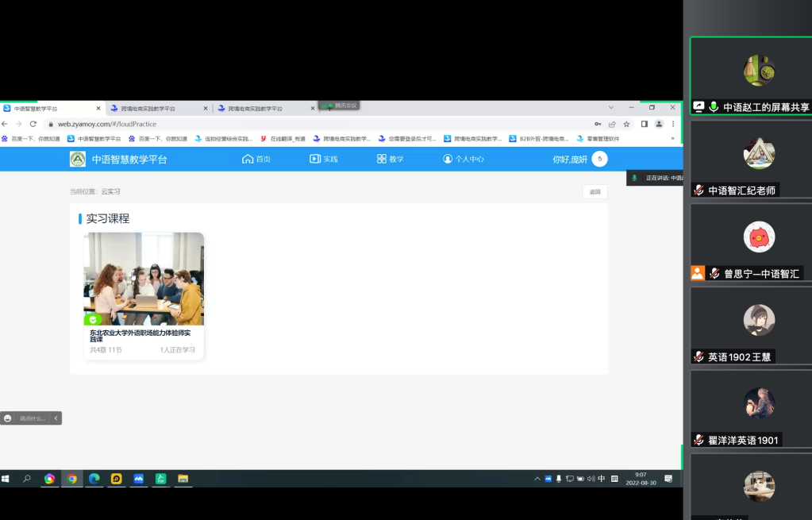Open the saved passwords key icon
Viewport: 812px width, 520px height.
[x=598, y=125]
